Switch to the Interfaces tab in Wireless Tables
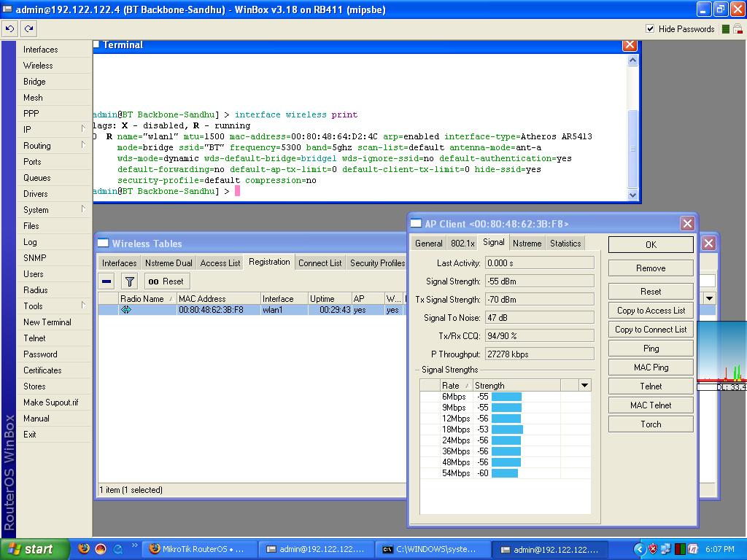Screen dimensions: 747x560 119,262
